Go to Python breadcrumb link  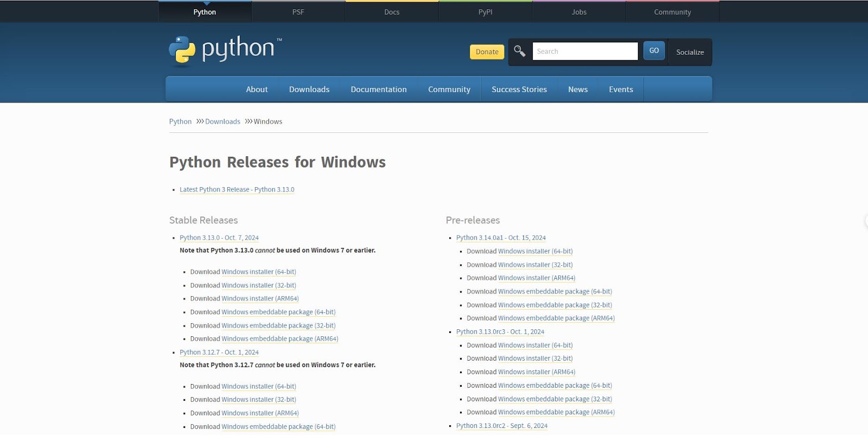click(x=180, y=121)
